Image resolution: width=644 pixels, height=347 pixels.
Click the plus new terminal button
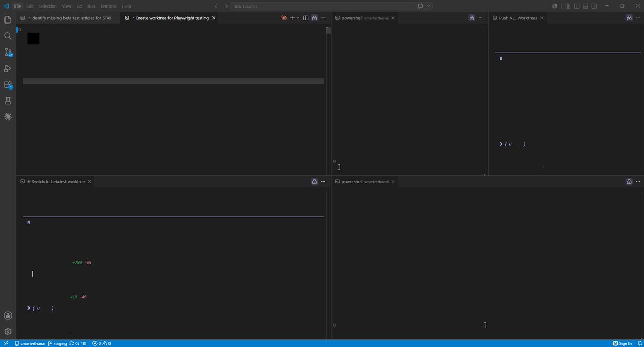tap(292, 18)
